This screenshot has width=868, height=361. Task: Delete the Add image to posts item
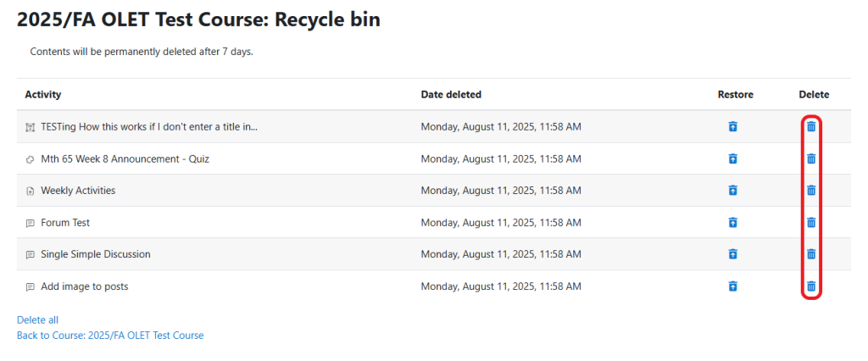[811, 286]
